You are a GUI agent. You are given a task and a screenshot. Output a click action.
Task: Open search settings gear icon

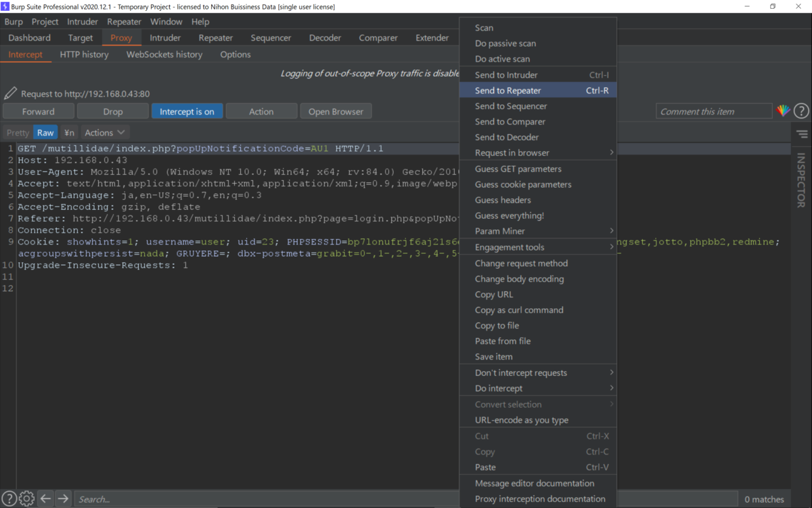tap(27, 499)
